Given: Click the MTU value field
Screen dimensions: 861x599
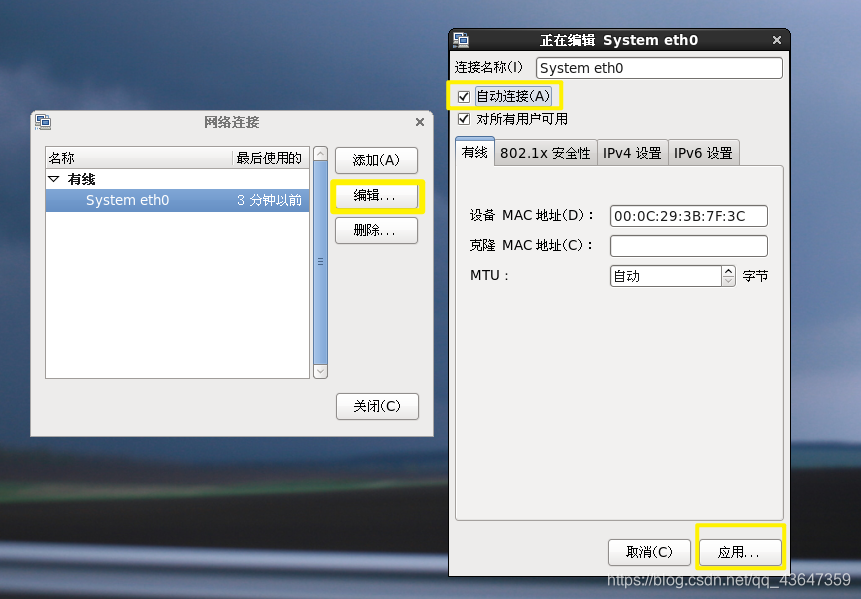Looking at the screenshot, I should pos(666,276).
